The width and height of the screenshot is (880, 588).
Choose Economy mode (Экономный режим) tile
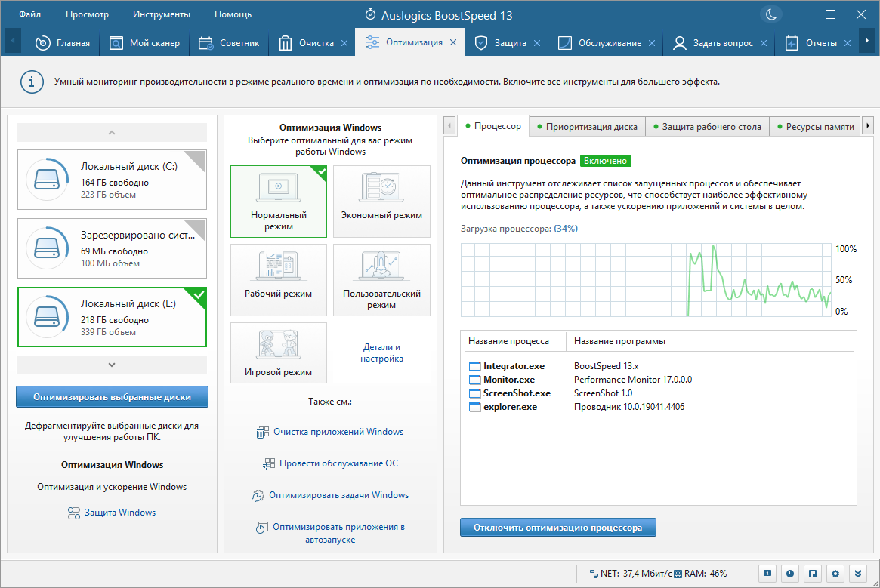pos(381,201)
